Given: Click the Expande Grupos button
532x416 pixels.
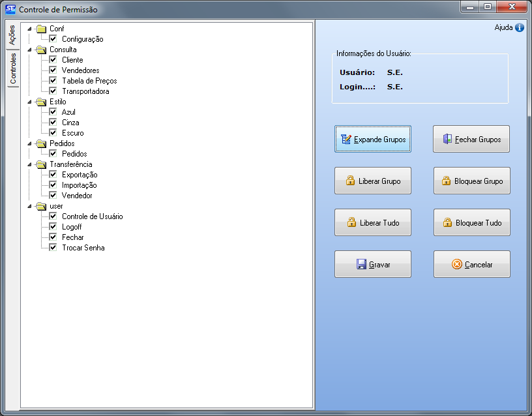Looking at the screenshot, I should click(x=373, y=139).
